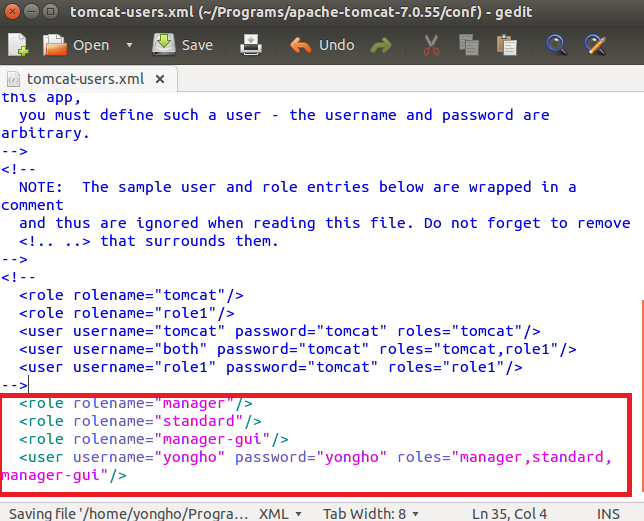Print the document with printer icon
The height and width of the screenshot is (521, 644).
pyautogui.click(x=251, y=45)
